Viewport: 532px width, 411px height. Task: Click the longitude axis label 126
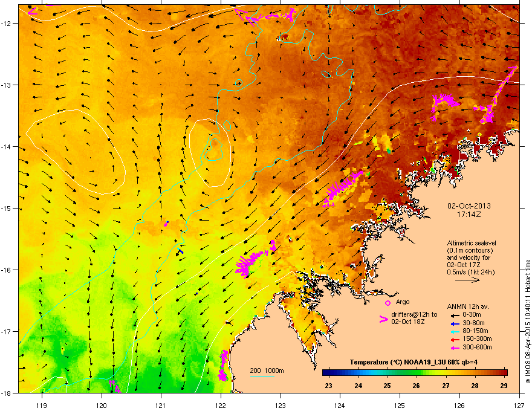[459, 405]
